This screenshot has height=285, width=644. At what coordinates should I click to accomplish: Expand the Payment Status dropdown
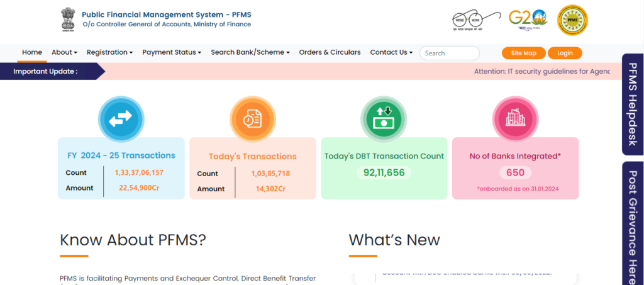click(x=172, y=52)
